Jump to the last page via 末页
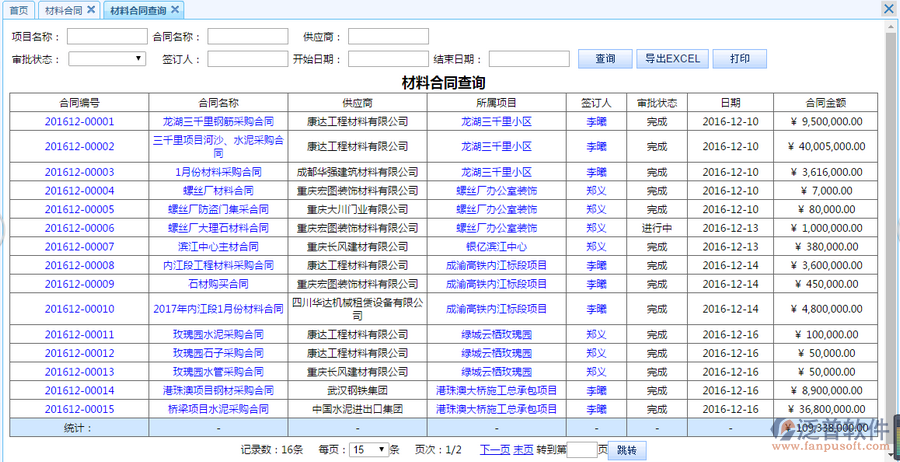Screen dimensions: 900x462 [523, 450]
